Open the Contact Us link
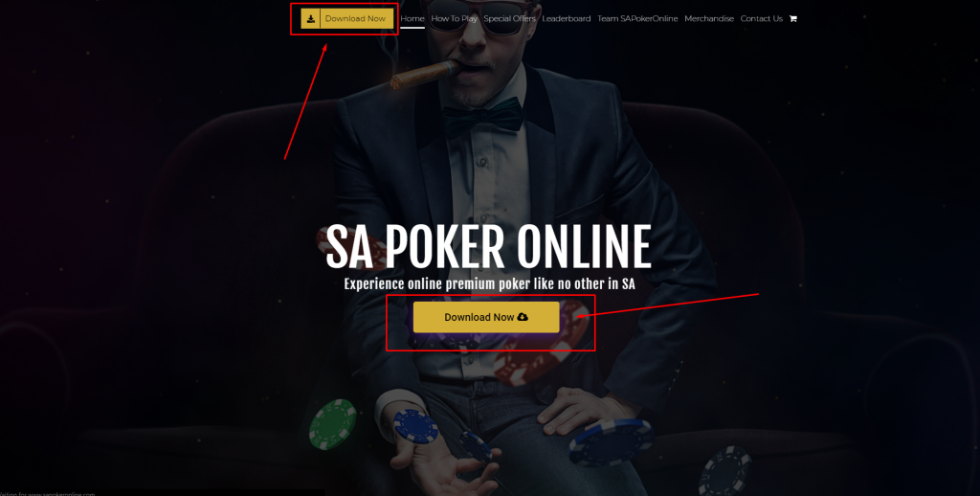This screenshot has width=980, height=496. (x=761, y=19)
